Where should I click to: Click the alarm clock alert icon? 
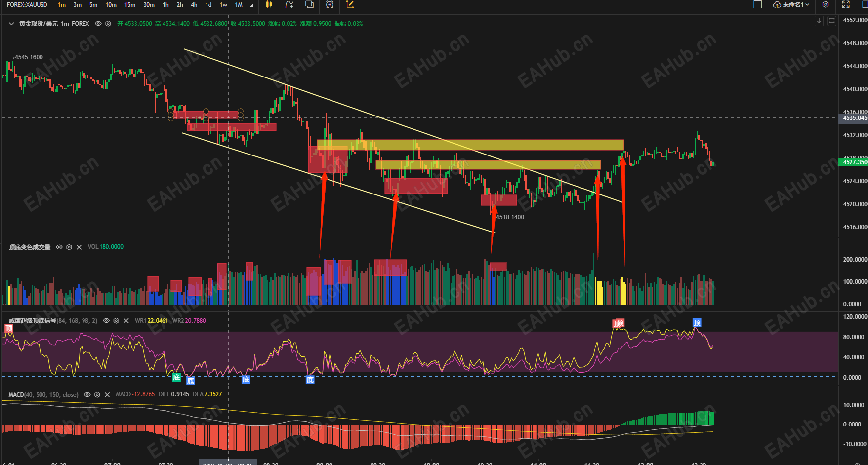(x=330, y=5)
